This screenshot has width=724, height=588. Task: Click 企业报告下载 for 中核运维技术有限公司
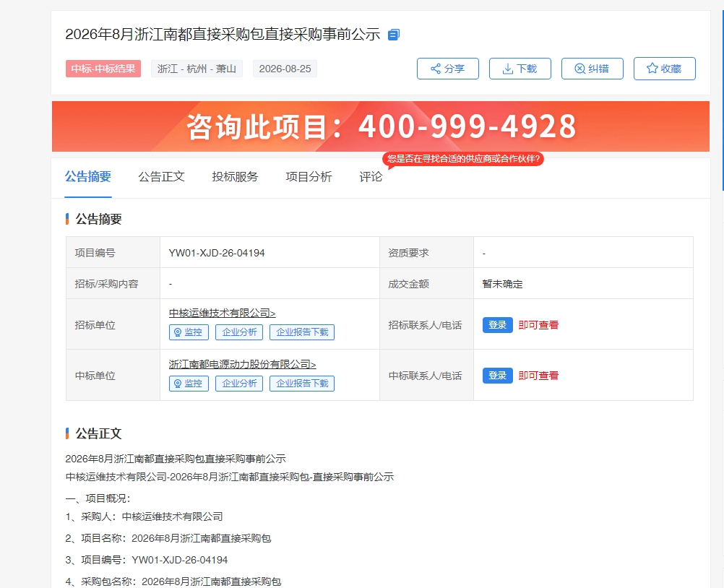[302, 332]
